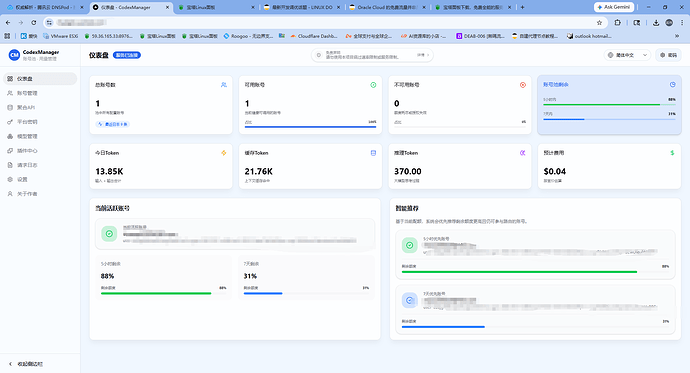690x373 pixels.
Task: Open a new browser tab
Action: pos(522,7)
